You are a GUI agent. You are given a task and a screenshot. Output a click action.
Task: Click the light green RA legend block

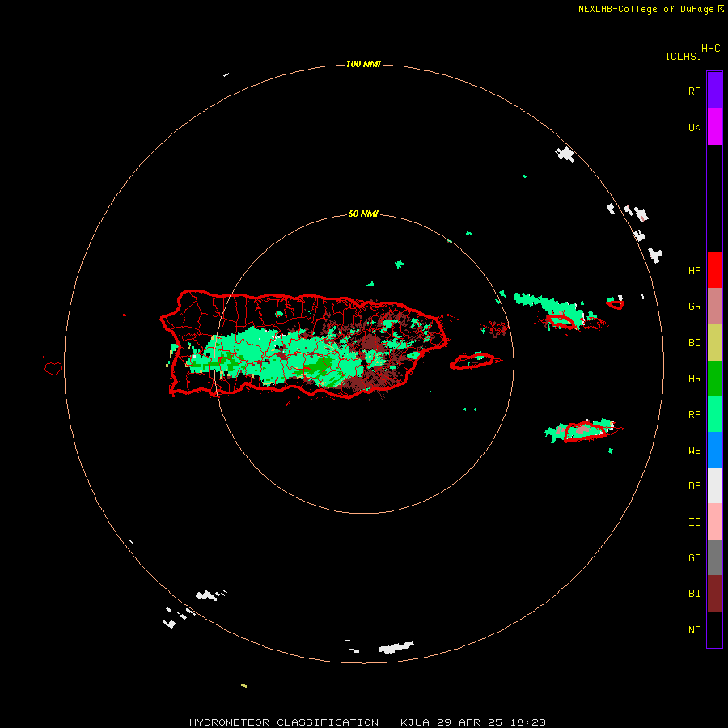pyautogui.click(x=714, y=413)
